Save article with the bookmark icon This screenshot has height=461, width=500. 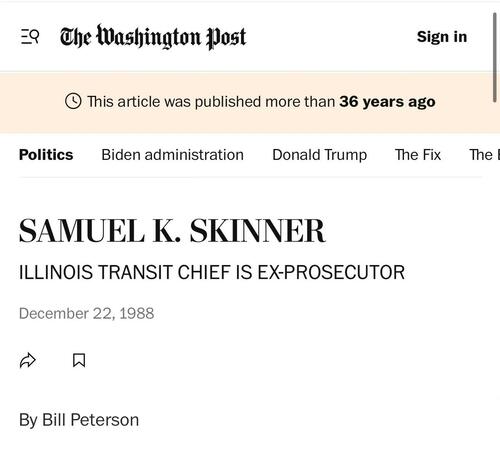point(79,360)
